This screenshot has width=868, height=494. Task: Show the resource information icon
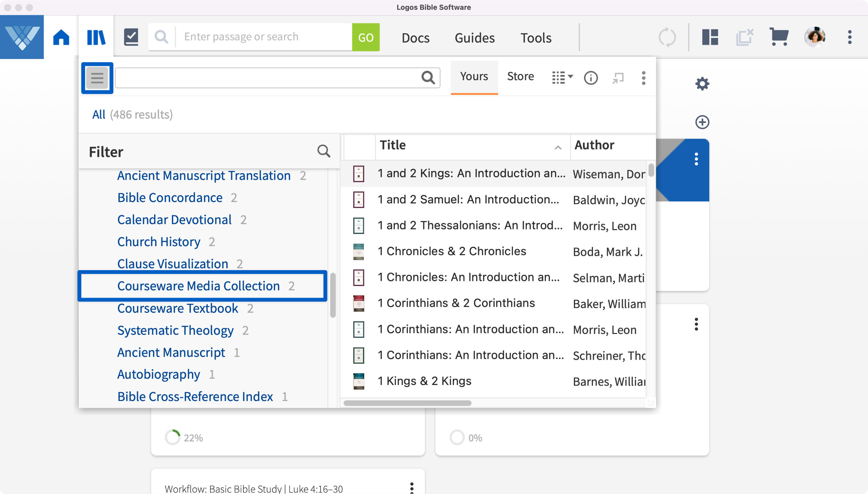click(591, 78)
